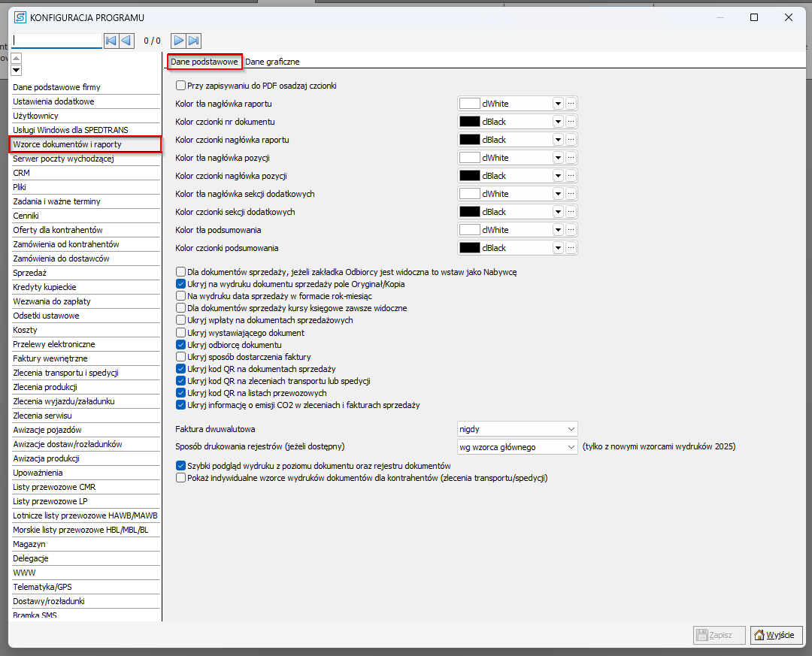This screenshot has height=656, width=812.
Task: Click the Wyjście button
Action: click(777, 635)
